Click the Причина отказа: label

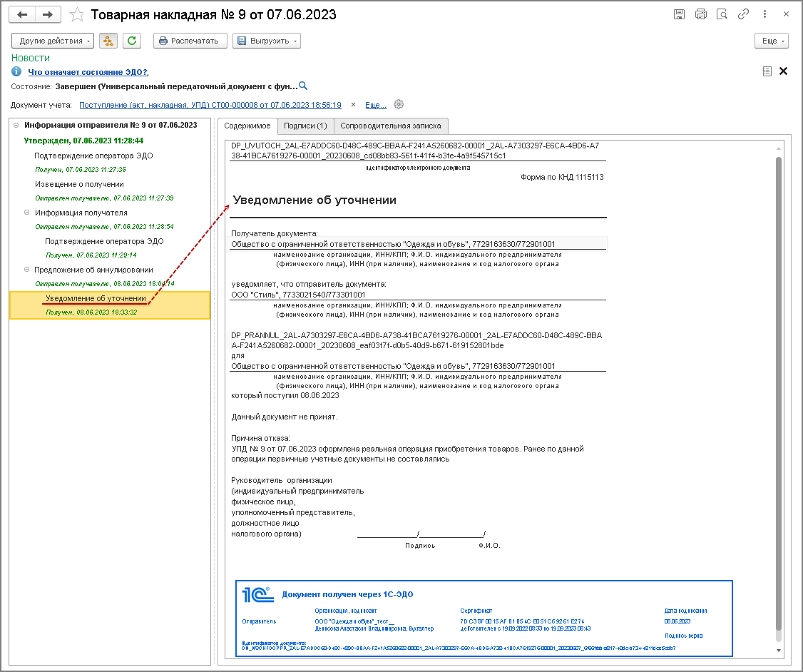click(x=261, y=439)
